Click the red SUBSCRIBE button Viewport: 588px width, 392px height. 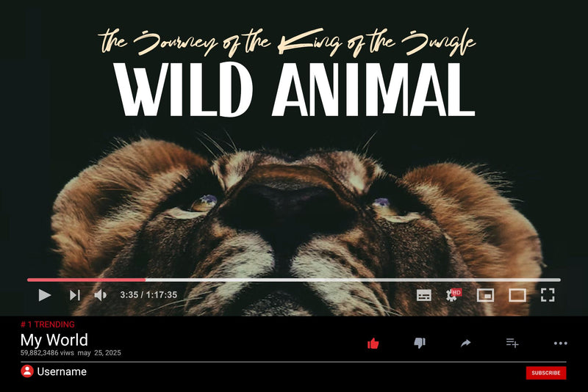(546, 373)
